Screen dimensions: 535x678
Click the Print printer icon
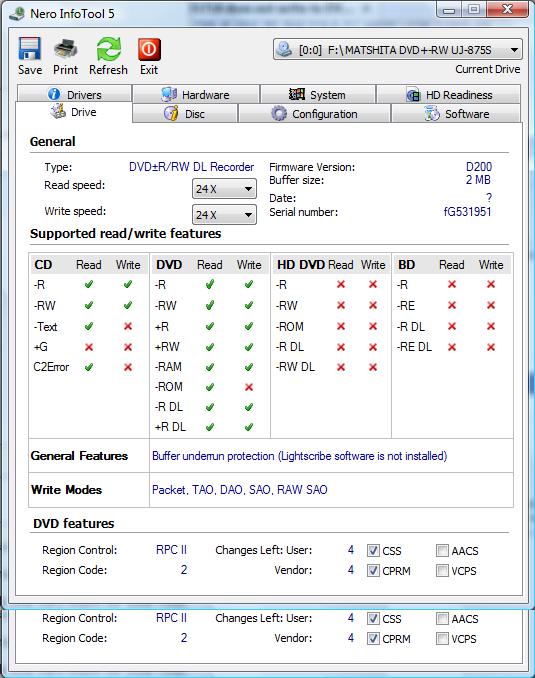(x=66, y=48)
